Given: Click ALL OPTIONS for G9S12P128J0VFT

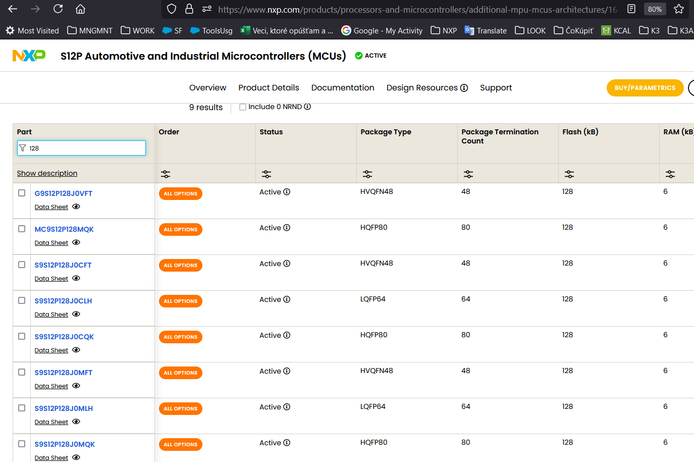Looking at the screenshot, I should [x=181, y=194].
